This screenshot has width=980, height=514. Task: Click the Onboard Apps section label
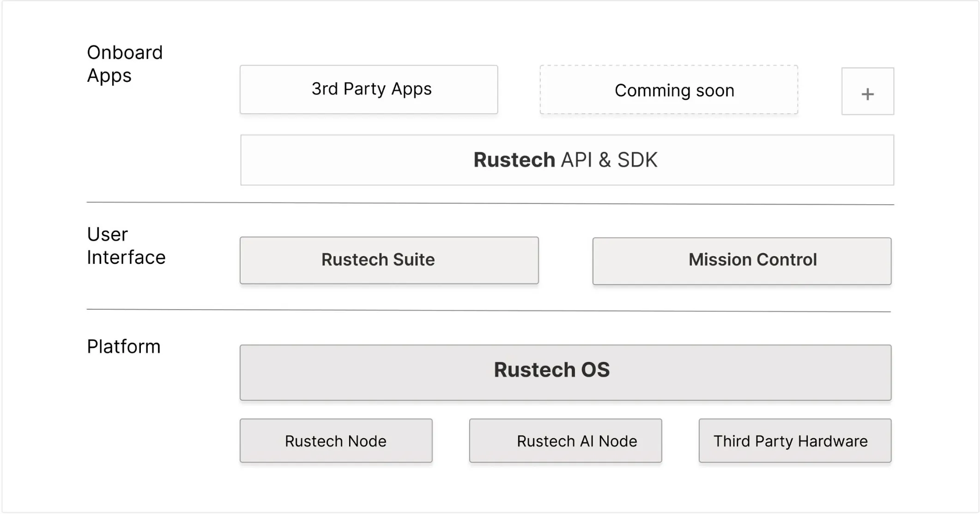pos(125,64)
